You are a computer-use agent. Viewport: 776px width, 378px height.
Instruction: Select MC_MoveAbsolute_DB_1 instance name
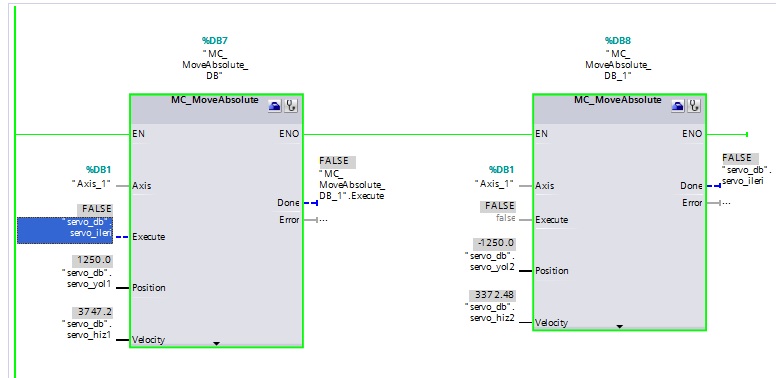coord(618,65)
